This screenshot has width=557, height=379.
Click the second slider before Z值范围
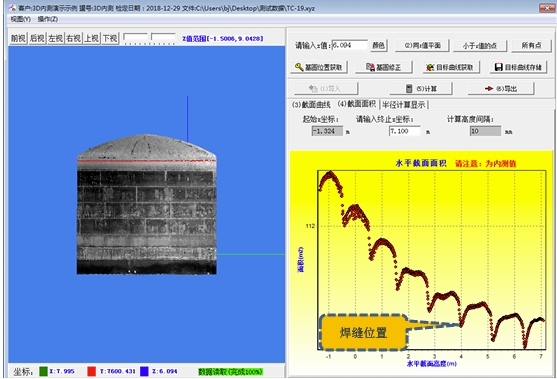163,38
